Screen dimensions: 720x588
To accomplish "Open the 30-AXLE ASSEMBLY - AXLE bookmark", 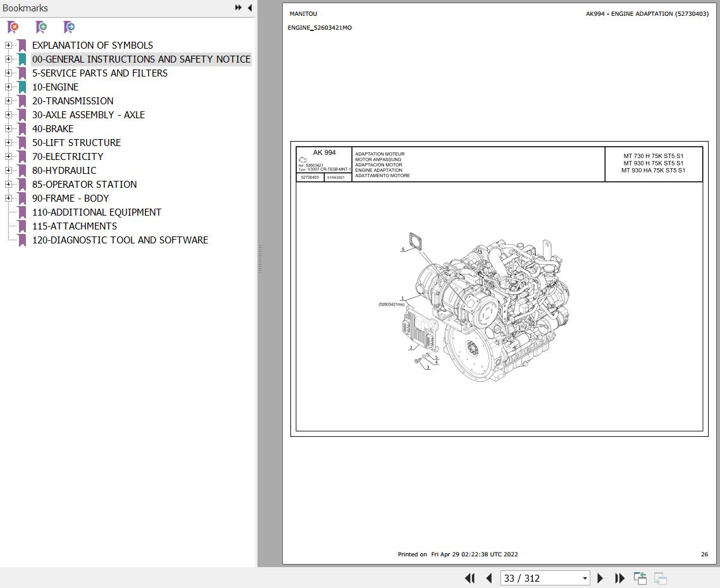I will click(88, 114).
